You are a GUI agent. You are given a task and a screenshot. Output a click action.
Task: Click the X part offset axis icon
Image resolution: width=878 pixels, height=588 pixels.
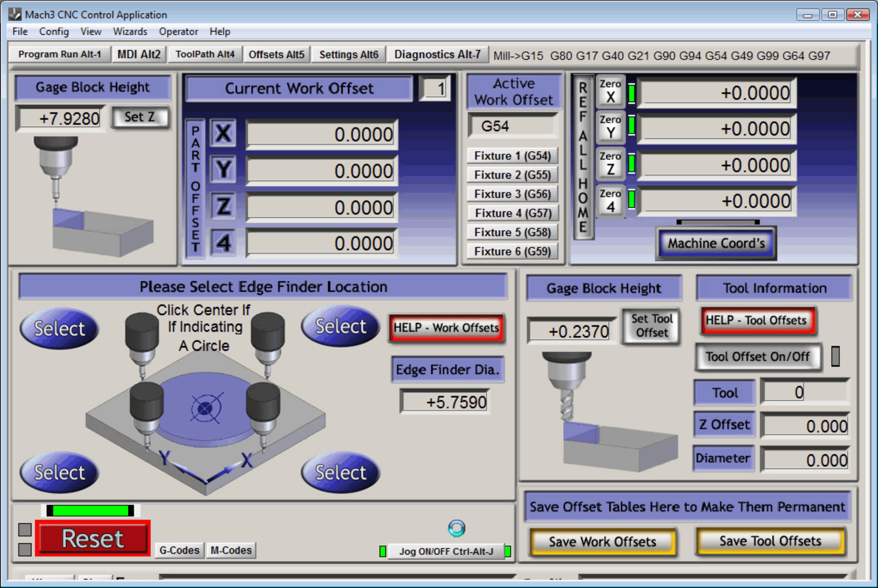223,133
